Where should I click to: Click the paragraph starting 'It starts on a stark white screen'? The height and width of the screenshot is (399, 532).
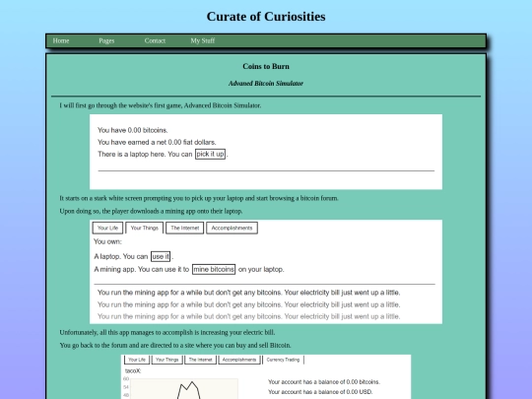[x=199, y=198]
